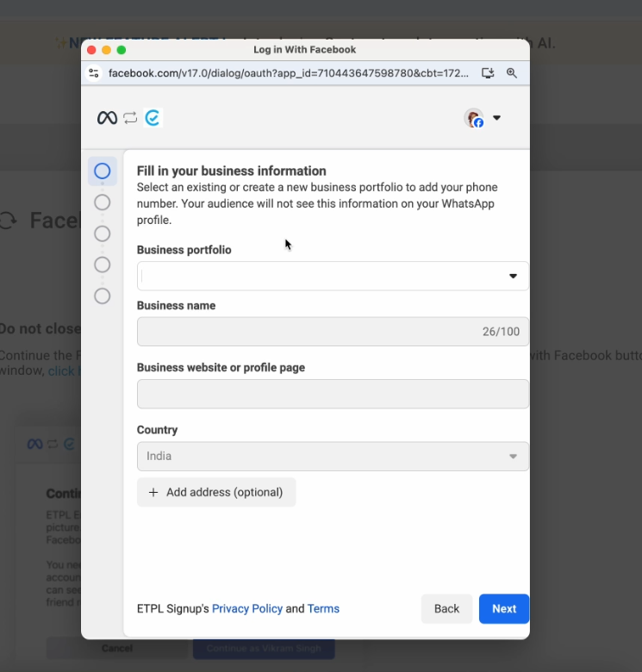
Task: Click the facebook.com URL in address bar
Action: click(x=288, y=73)
